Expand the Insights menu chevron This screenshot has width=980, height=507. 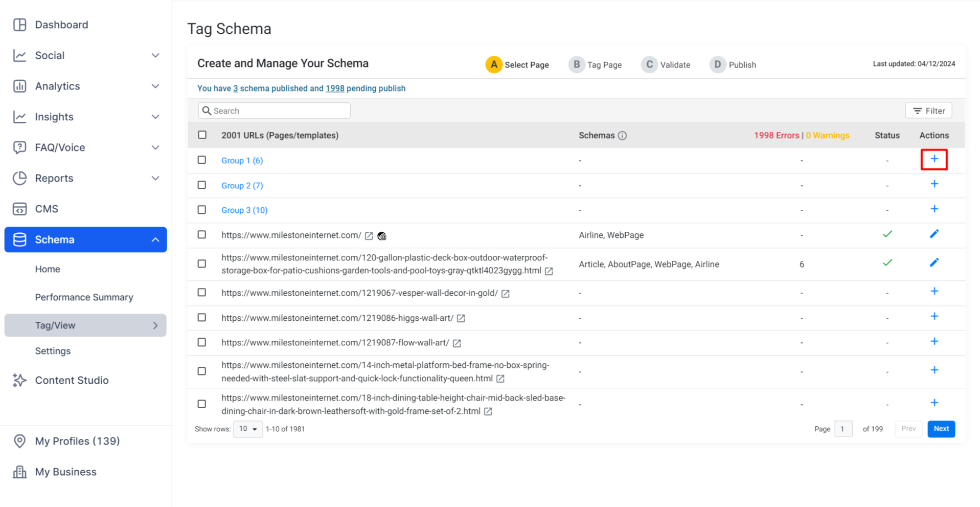(155, 117)
